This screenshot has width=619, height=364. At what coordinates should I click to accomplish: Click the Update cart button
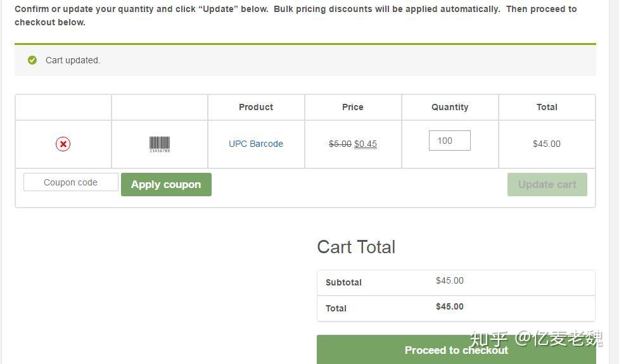point(547,185)
